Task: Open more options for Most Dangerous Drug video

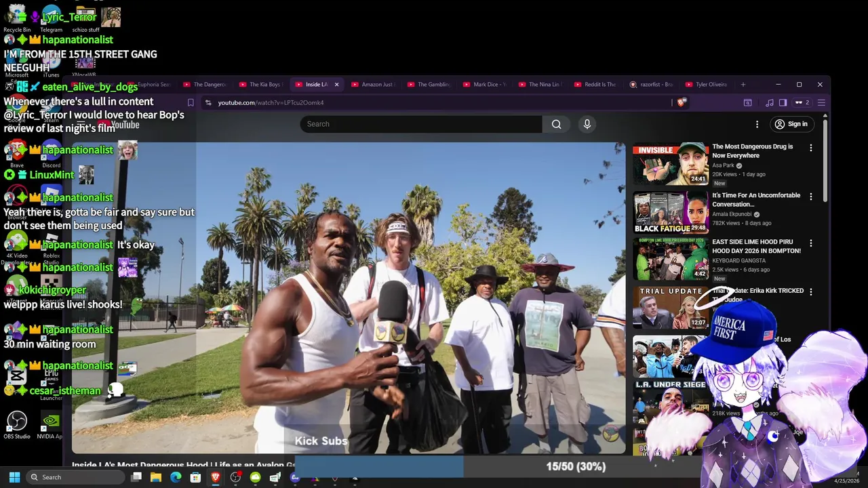Action: click(811, 148)
